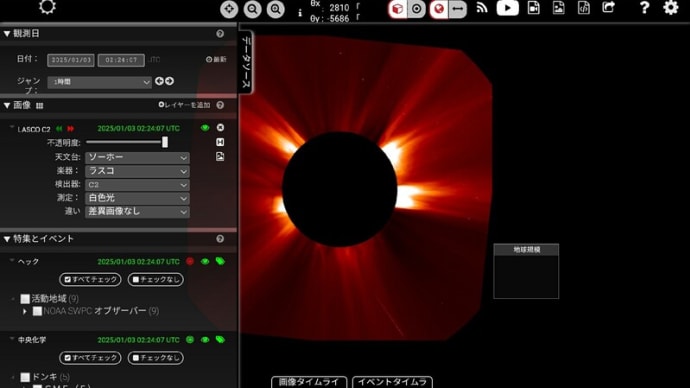The width and height of the screenshot is (690, 388).
Task: Zoom in with the plus magnifier
Action: tap(275, 9)
